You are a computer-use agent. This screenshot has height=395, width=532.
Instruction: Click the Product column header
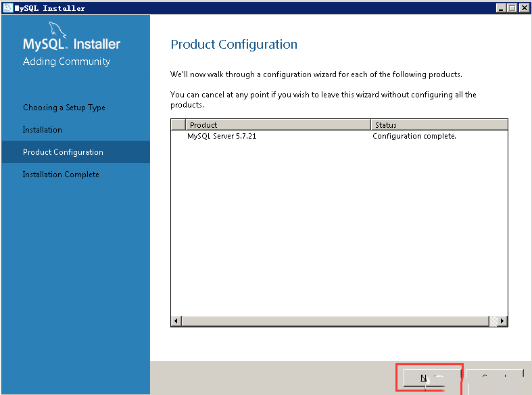278,125
